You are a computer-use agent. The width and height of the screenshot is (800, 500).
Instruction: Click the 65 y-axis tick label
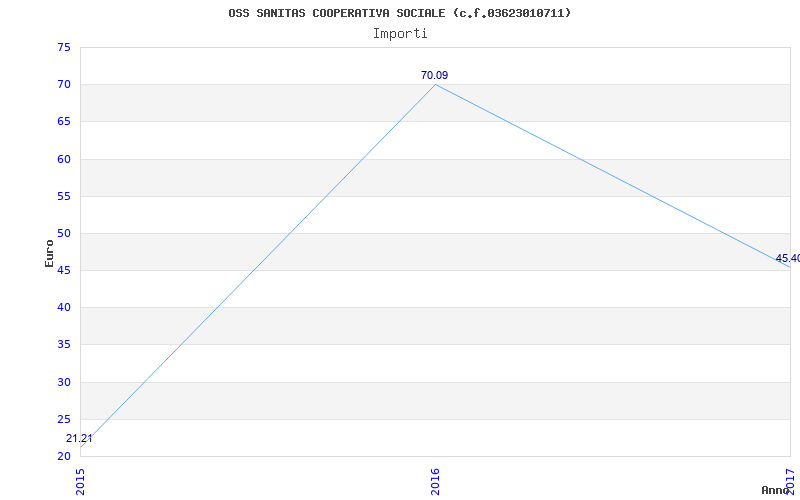pos(64,122)
